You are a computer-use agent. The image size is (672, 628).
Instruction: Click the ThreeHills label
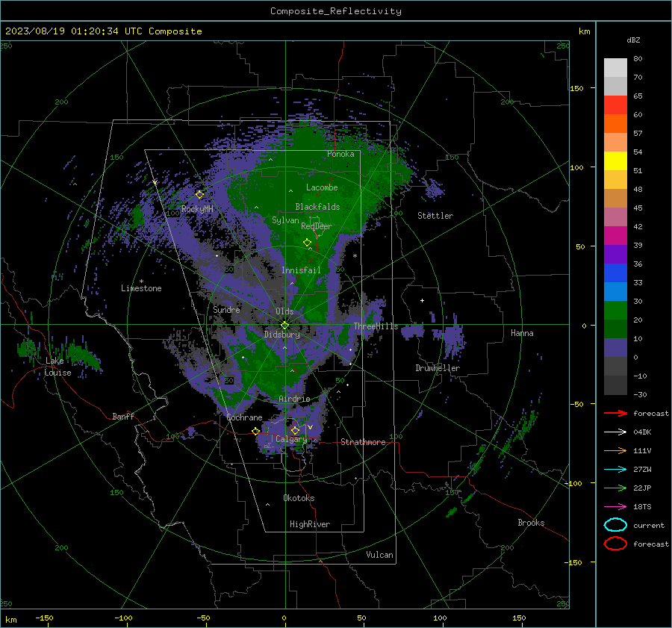[x=376, y=326]
